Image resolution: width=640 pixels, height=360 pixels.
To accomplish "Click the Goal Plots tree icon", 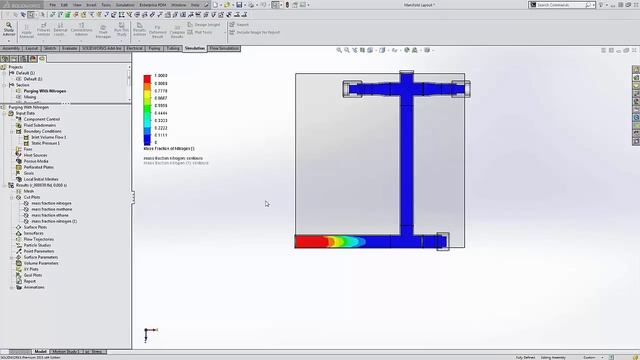I will 18,275.
